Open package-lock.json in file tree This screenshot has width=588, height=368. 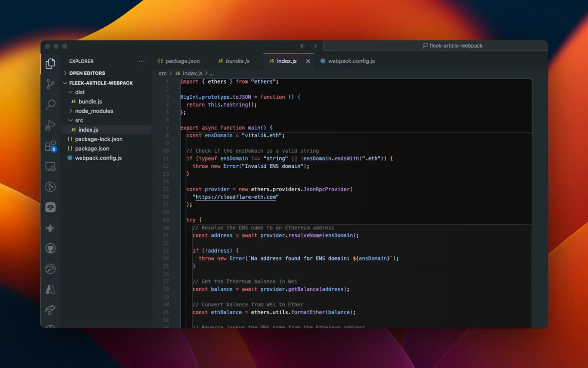[x=98, y=139]
